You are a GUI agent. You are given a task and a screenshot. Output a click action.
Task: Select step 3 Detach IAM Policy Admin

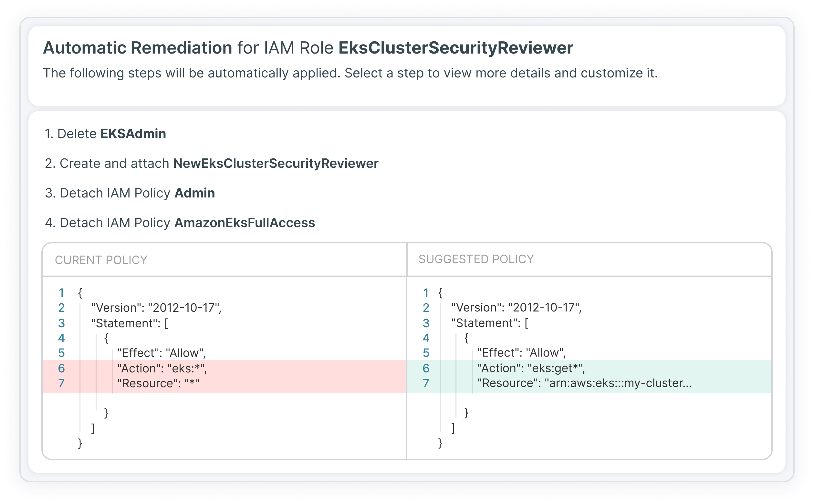pos(130,193)
